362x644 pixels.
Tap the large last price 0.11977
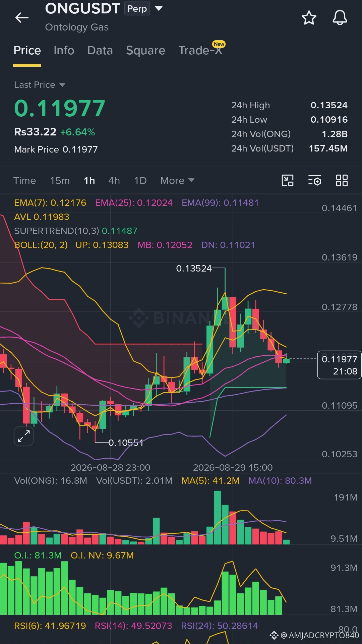(x=60, y=108)
